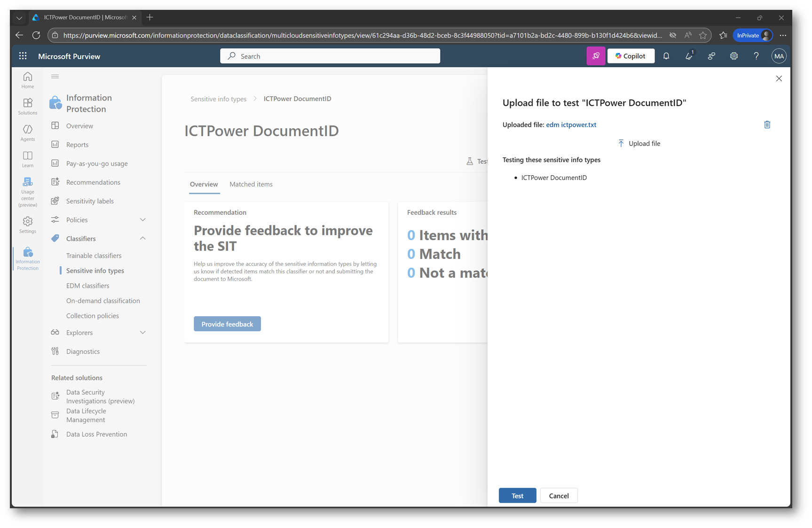
Task: Switch to the Matched items tab
Action: click(251, 184)
